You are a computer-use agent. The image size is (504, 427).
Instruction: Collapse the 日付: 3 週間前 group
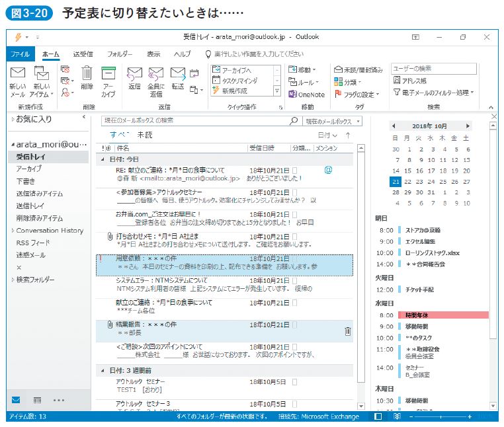pos(103,370)
